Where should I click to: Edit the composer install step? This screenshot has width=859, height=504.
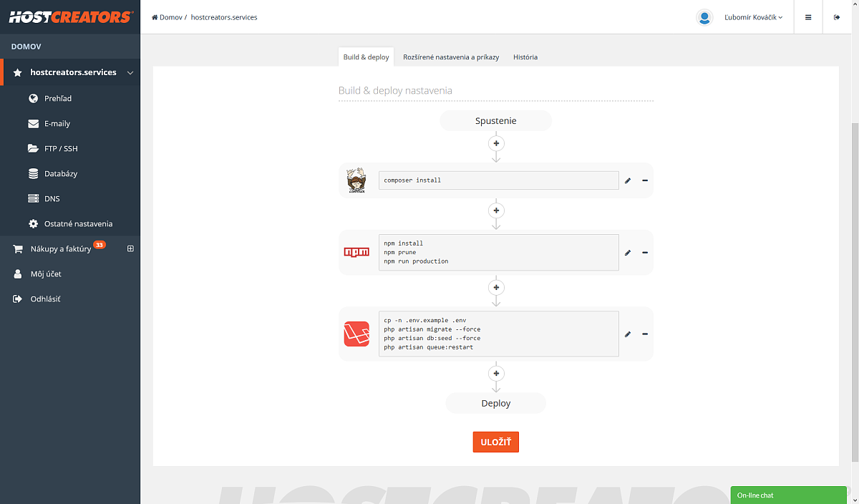point(628,180)
